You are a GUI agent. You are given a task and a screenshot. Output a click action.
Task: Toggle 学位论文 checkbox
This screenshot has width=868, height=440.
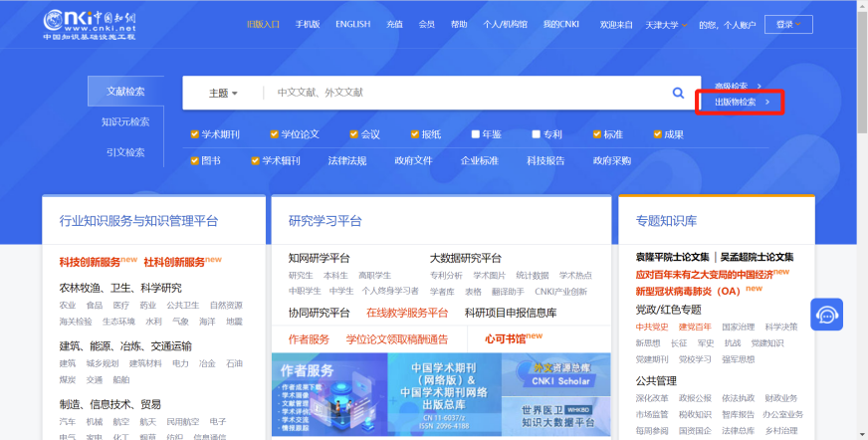click(274, 134)
